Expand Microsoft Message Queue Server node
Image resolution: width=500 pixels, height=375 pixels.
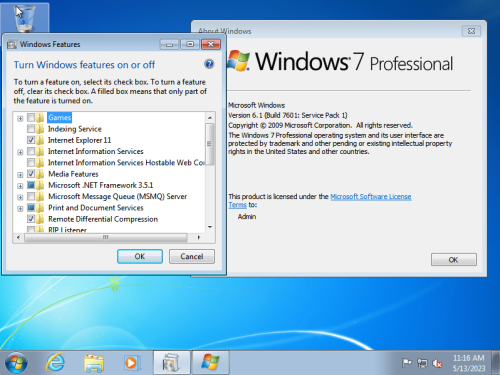(20, 197)
